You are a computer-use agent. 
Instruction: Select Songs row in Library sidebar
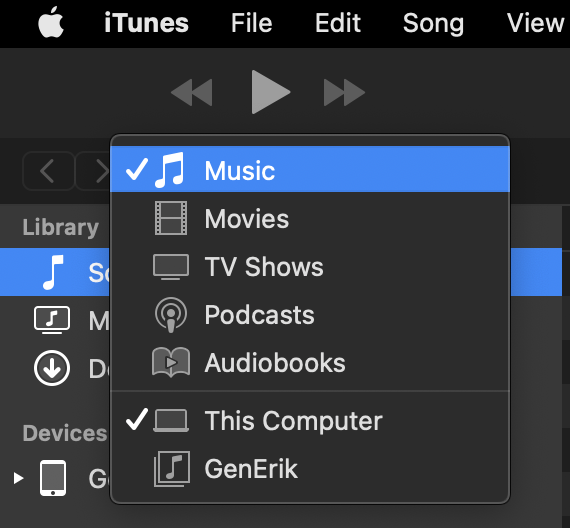55,272
